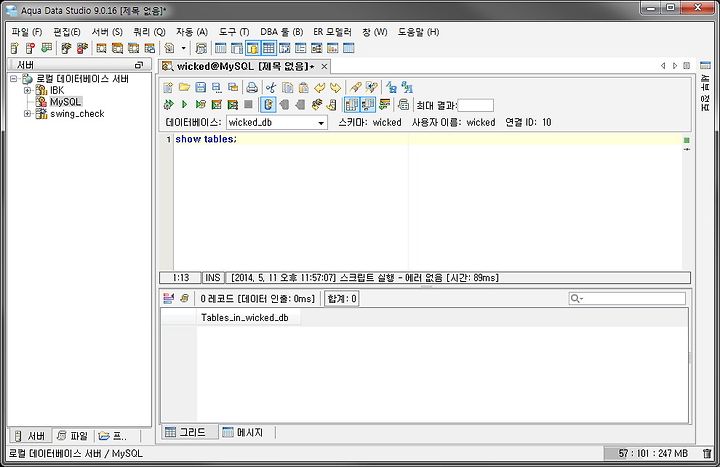
Task: Open the 도움말 (H) menu
Action: point(418,32)
